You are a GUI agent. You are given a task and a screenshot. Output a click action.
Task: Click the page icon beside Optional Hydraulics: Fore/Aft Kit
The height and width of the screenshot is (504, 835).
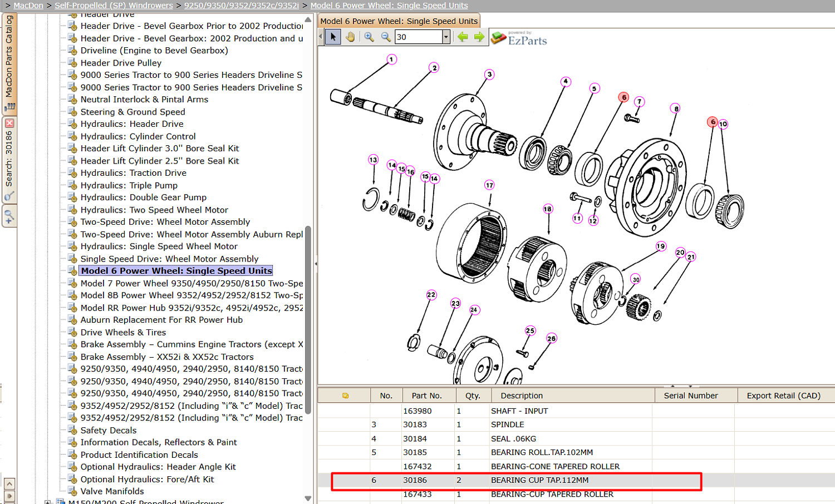click(72, 479)
